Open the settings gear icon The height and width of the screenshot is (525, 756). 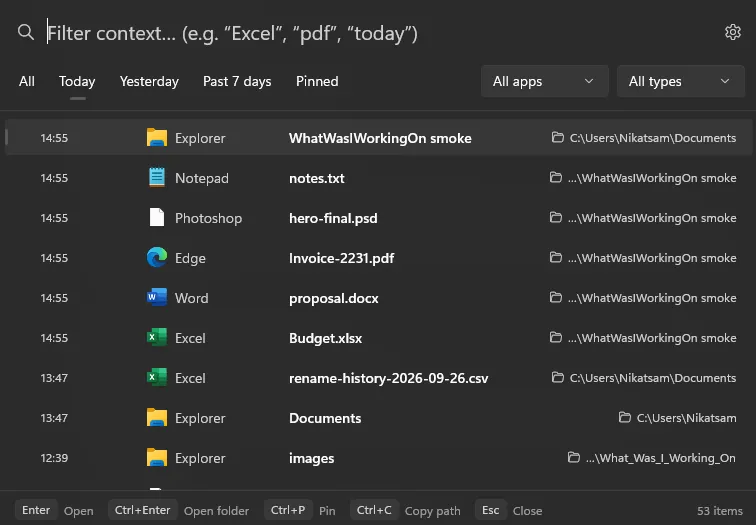[x=732, y=32]
